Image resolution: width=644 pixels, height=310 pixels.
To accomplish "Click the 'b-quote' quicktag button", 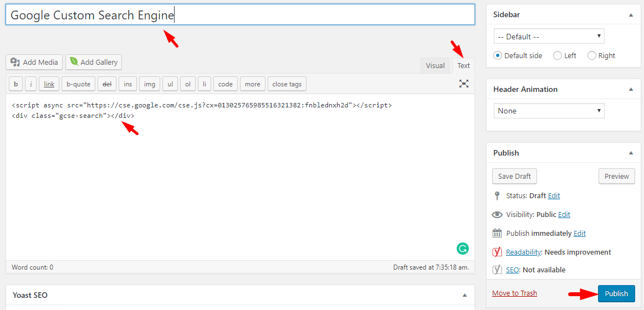I will tap(78, 84).
